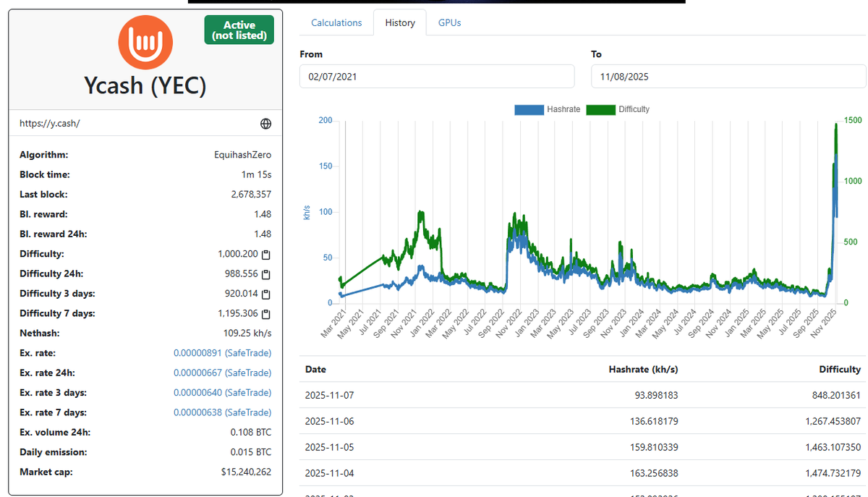This screenshot has height=497, width=868.
Task: Click the Ex. volume 24h value 0.108 BTC
Action: (251, 433)
